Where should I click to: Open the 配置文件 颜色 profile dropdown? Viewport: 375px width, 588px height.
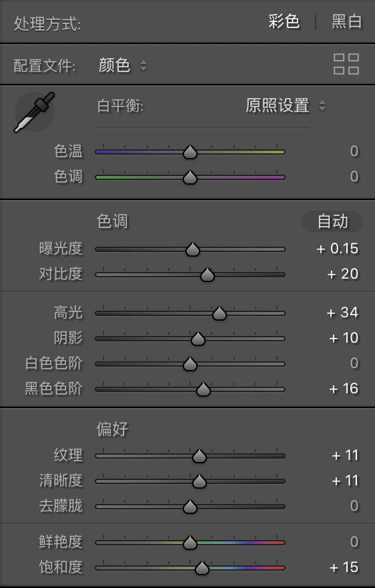(x=122, y=65)
